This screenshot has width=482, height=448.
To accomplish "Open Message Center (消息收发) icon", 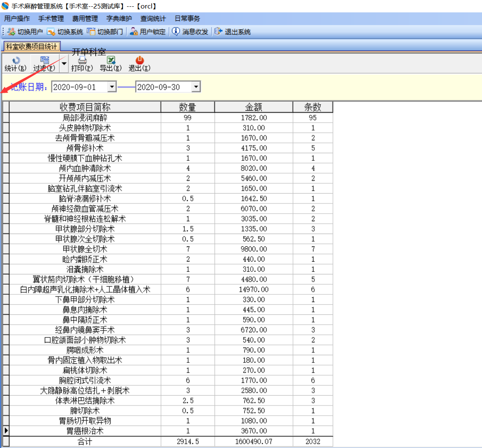I will click(x=176, y=31).
